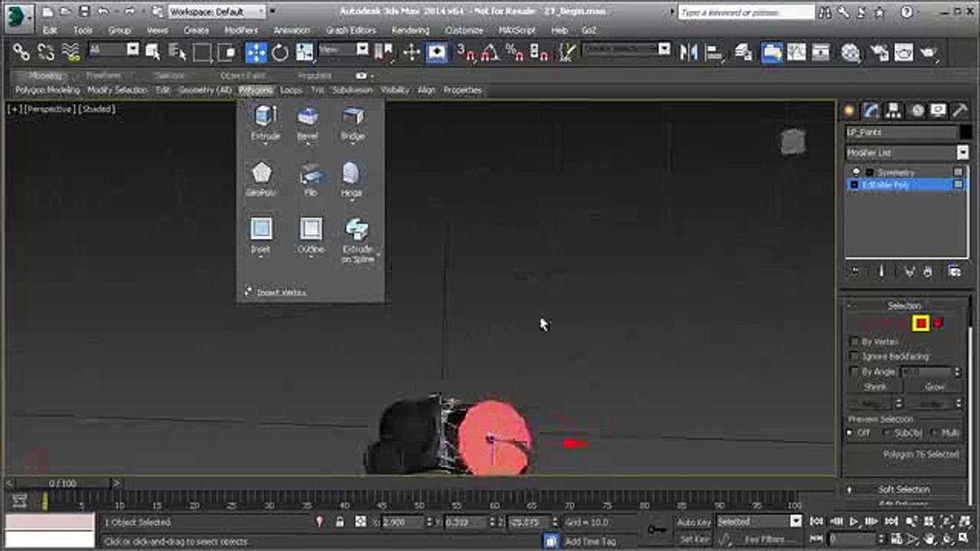Switch to the Hierarchy panel icon
This screenshot has height=551, width=980.
[893, 111]
